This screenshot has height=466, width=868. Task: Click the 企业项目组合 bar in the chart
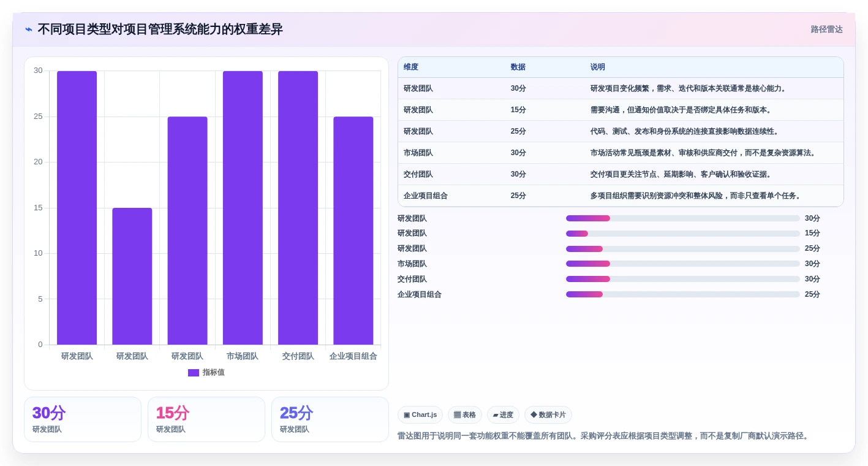pyautogui.click(x=353, y=231)
